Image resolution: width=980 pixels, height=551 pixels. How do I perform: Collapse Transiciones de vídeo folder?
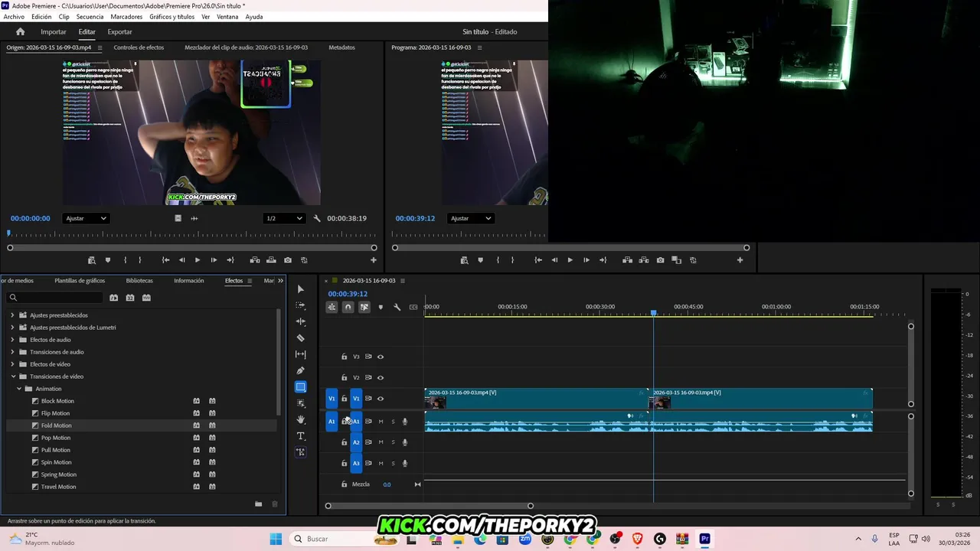(12, 377)
